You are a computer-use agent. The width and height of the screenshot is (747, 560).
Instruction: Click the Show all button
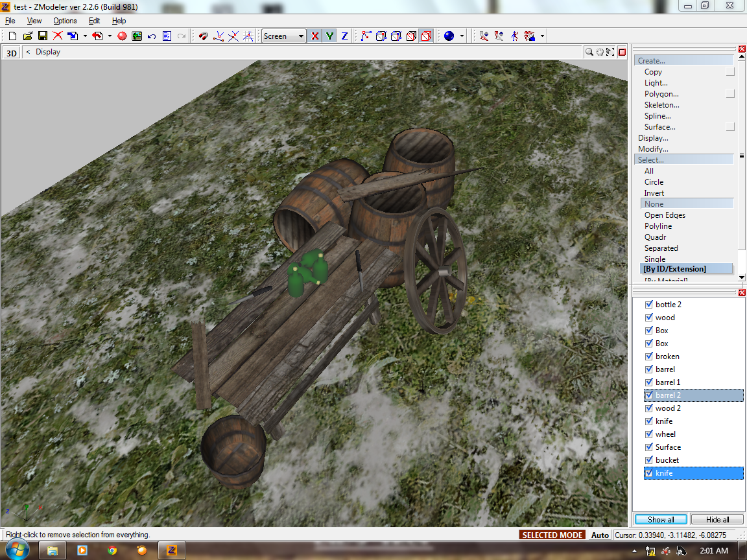[x=661, y=520]
